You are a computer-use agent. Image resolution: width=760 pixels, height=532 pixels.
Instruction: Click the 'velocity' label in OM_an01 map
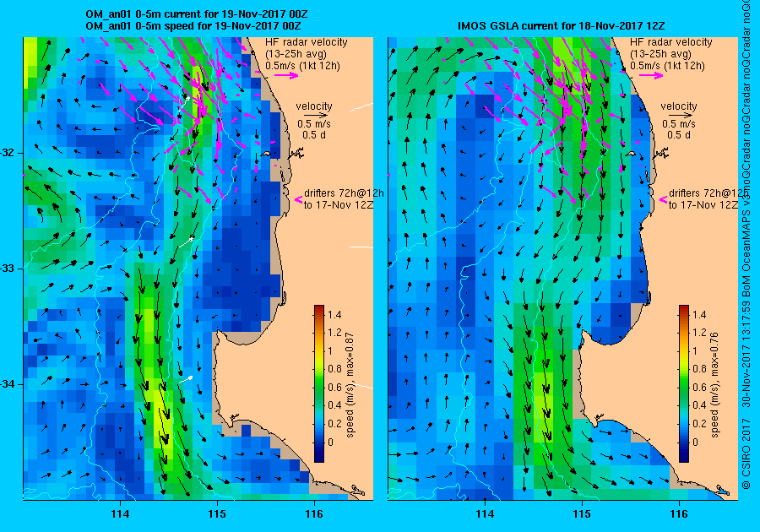pyautogui.click(x=314, y=106)
